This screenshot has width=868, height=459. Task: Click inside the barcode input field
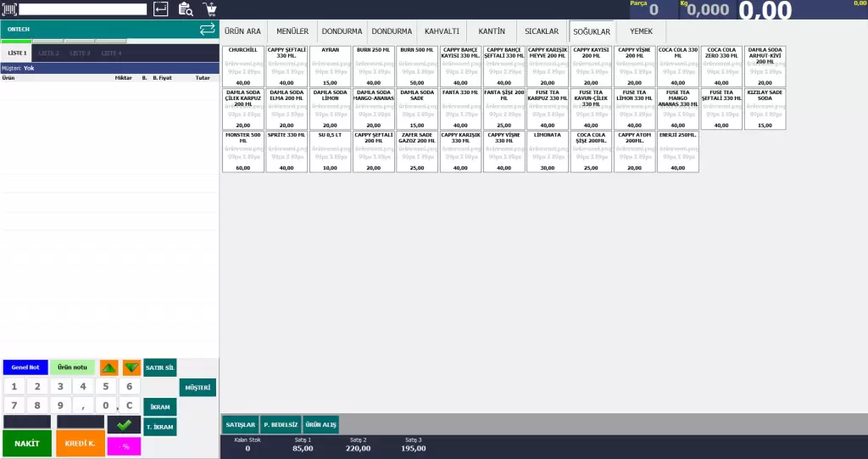(x=83, y=8)
